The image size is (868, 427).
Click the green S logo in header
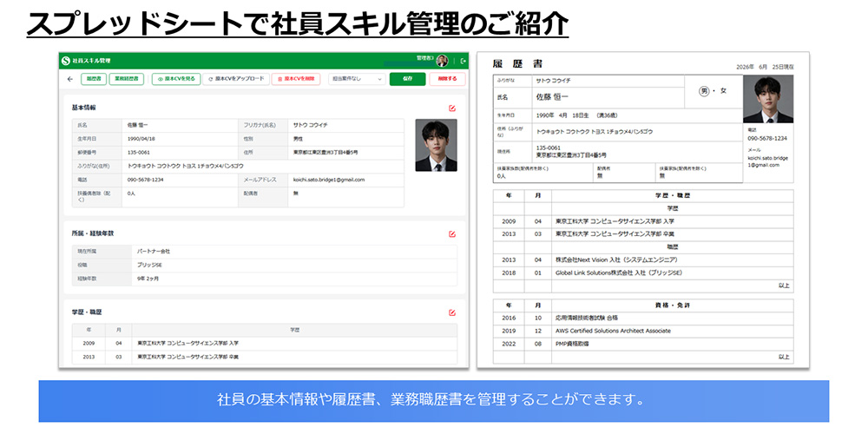click(66, 61)
